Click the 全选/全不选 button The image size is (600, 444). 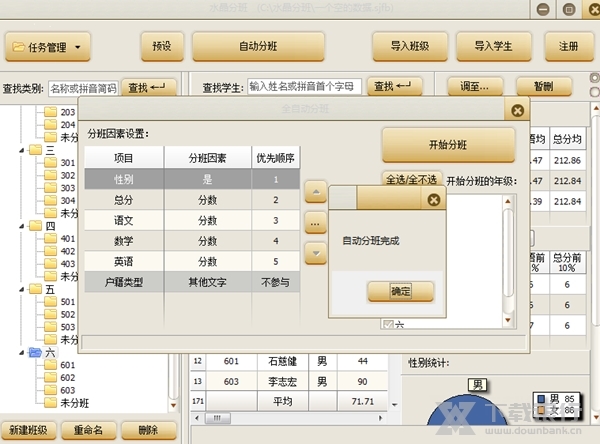point(412,179)
